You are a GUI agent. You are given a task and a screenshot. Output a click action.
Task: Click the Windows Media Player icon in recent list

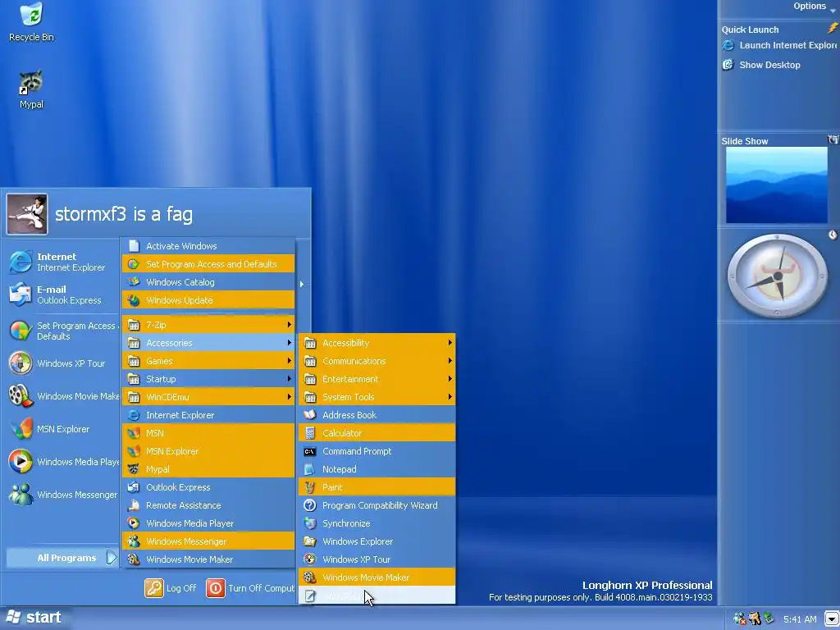21,461
